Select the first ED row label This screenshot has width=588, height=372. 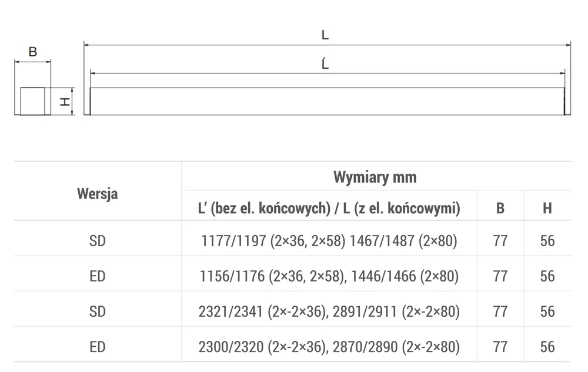pos(98,276)
